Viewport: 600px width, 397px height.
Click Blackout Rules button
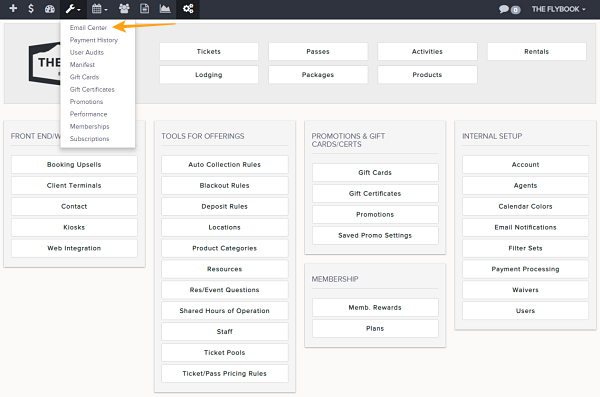click(x=225, y=185)
